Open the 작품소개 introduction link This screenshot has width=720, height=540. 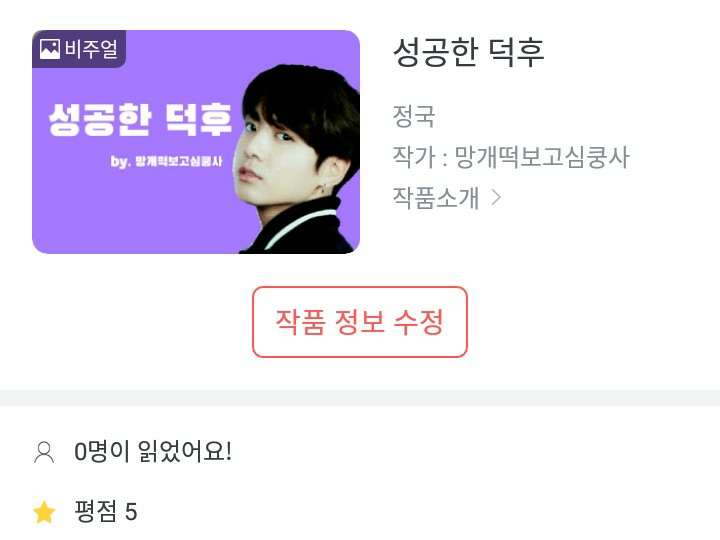pyautogui.click(x=436, y=198)
